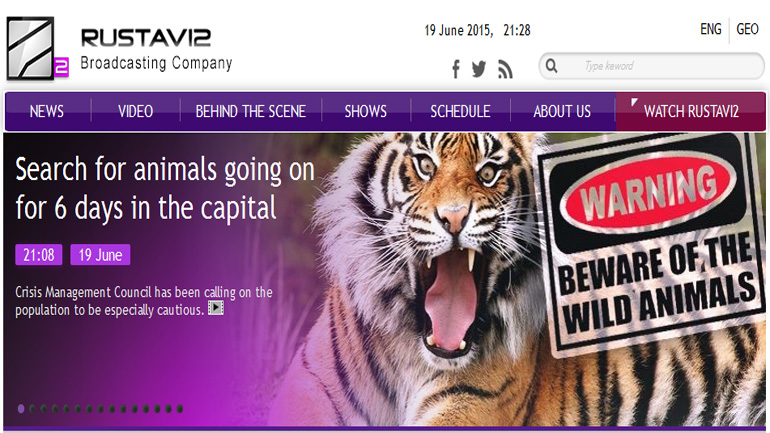Open the VIDEO menu

pos(136,111)
